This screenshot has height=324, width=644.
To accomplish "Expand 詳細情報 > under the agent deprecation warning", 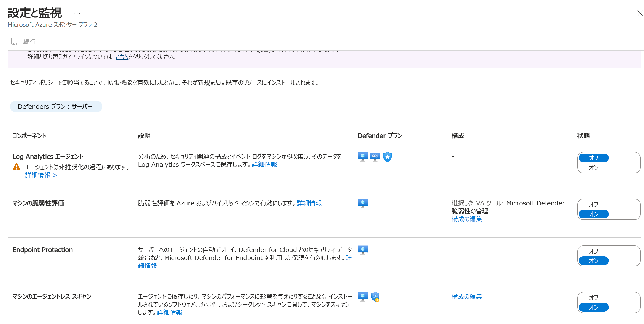I will point(41,175).
